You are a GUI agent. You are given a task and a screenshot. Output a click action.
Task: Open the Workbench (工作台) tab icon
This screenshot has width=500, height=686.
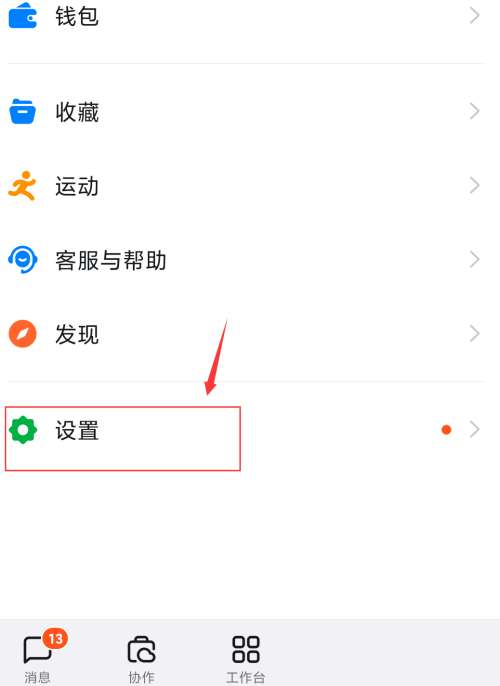point(246,649)
